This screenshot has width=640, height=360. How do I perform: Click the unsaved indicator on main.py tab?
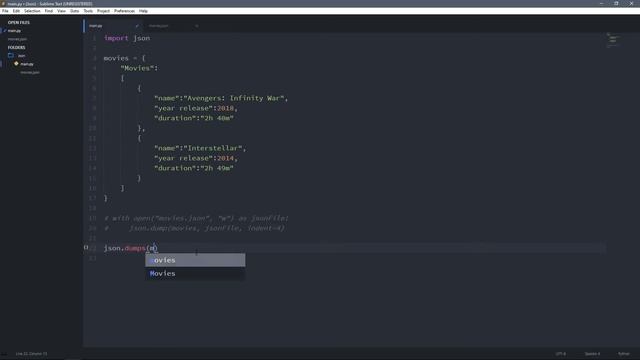point(137,26)
